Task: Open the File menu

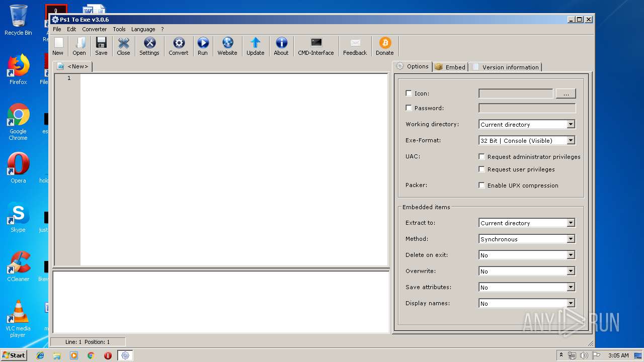Action: [x=57, y=29]
